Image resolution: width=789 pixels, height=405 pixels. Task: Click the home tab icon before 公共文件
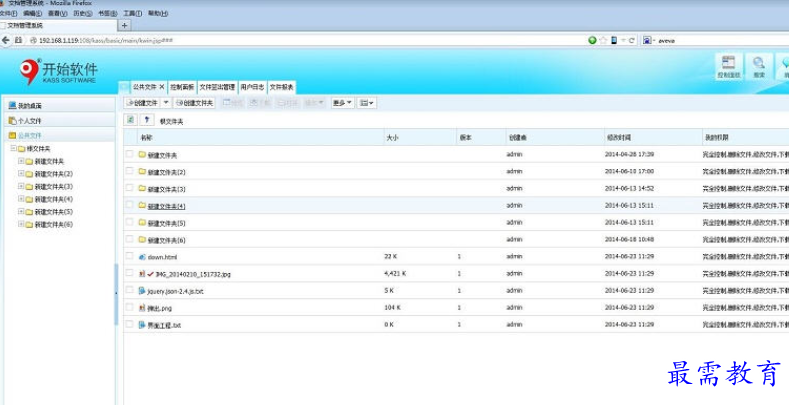tap(124, 87)
